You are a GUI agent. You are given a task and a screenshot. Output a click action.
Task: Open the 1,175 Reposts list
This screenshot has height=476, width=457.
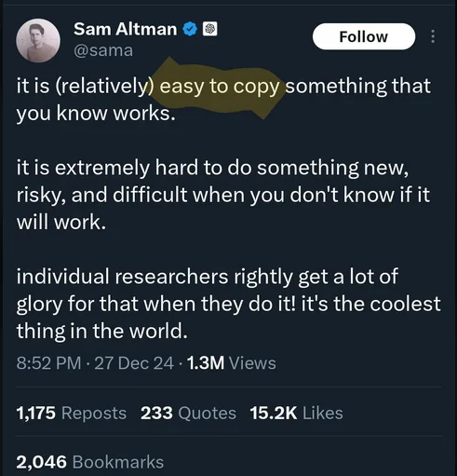(72, 413)
